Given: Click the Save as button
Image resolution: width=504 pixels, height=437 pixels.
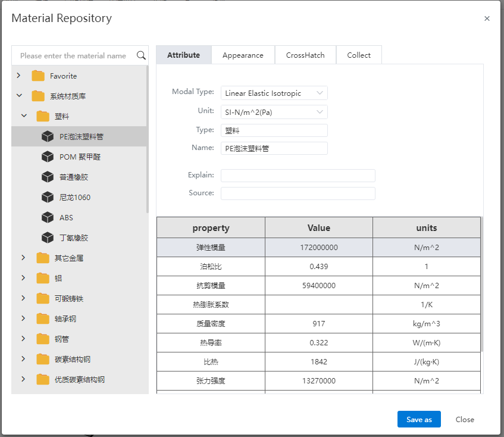Looking at the screenshot, I should (419, 419).
